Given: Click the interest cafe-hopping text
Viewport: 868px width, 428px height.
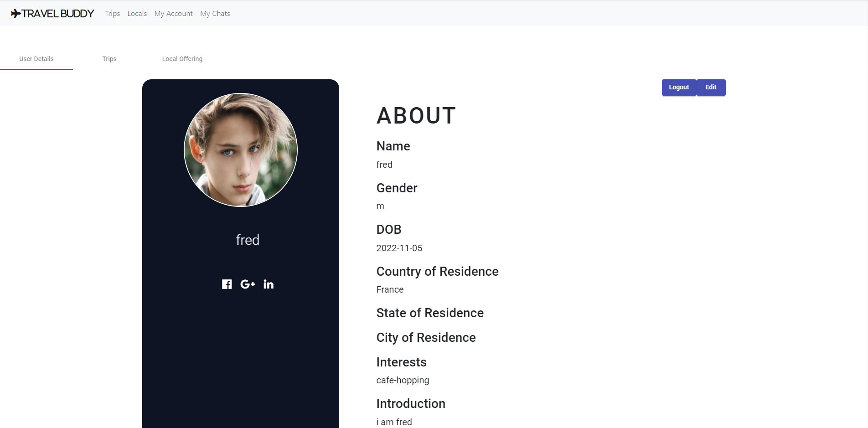Looking at the screenshot, I should [403, 380].
